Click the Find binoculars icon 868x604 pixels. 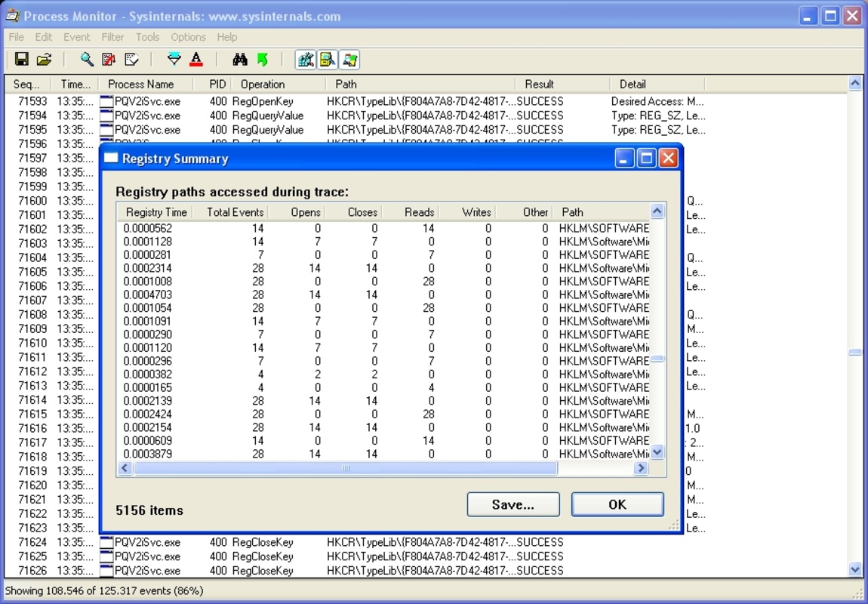coord(240,60)
